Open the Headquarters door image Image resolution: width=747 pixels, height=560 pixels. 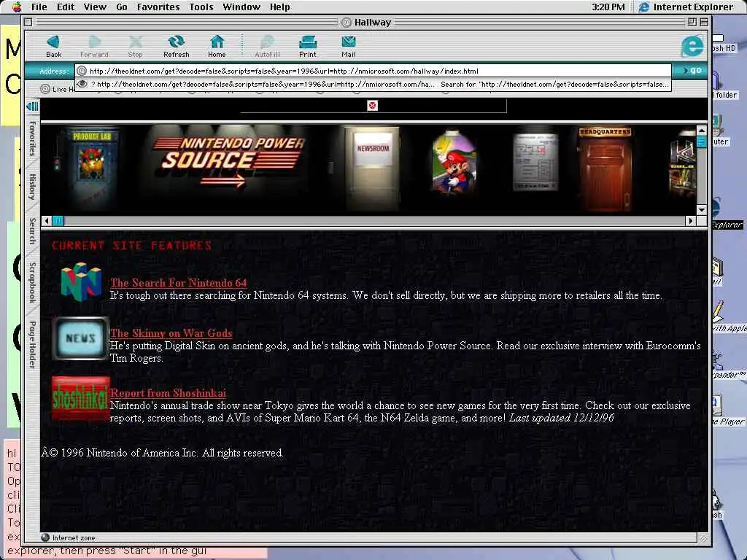605,168
